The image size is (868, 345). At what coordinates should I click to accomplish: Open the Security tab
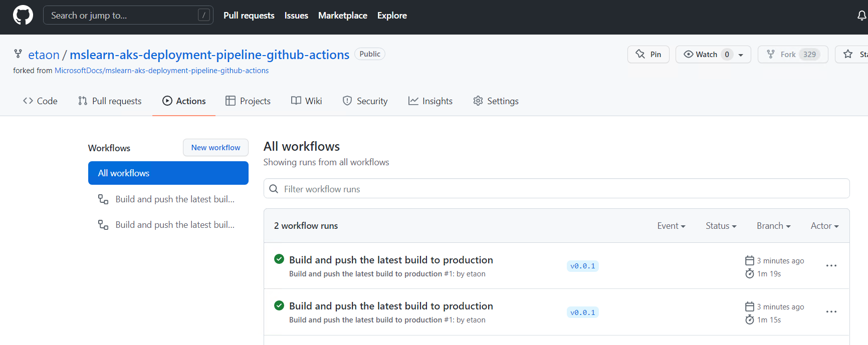[365, 101]
